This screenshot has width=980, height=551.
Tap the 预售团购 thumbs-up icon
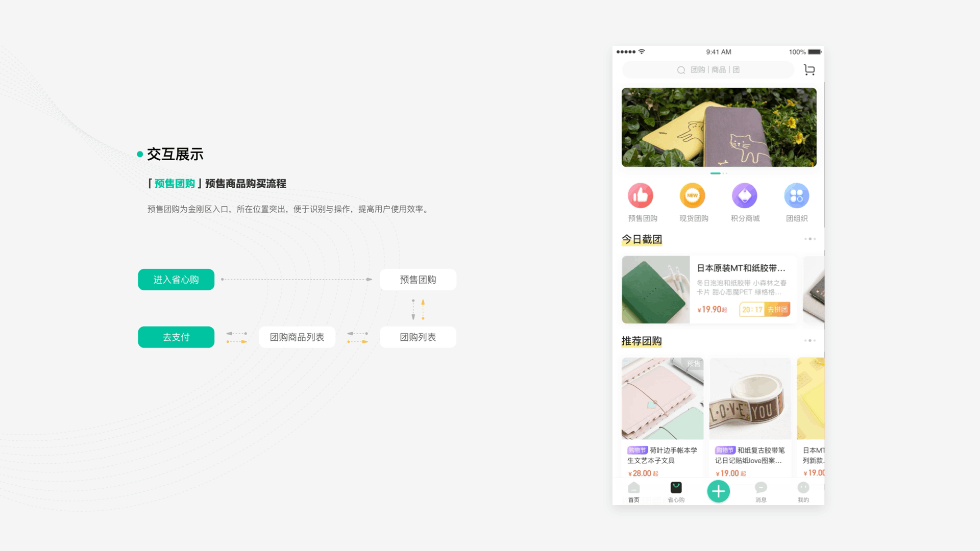[x=641, y=195]
